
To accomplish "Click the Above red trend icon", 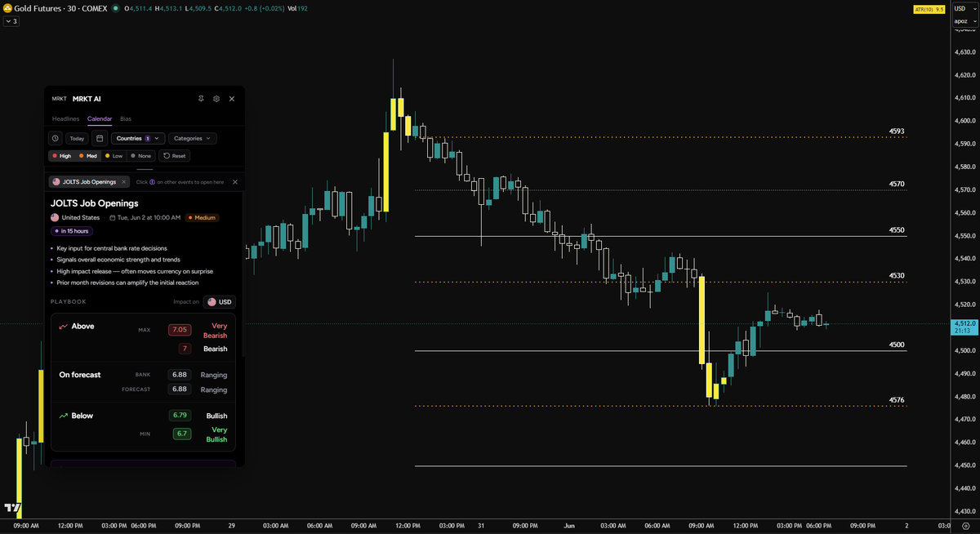I will pyautogui.click(x=63, y=327).
